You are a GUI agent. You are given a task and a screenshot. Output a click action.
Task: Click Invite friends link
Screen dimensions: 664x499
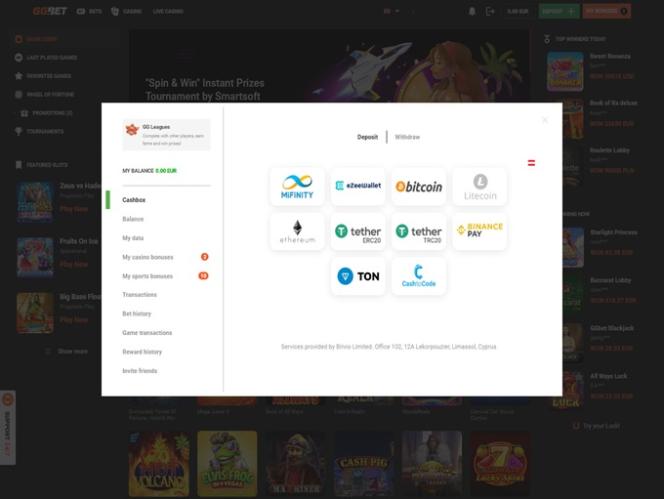(x=140, y=371)
